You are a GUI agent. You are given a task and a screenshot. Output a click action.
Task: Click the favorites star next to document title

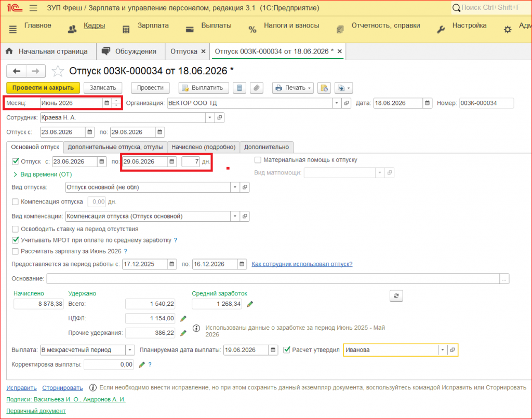click(58, 71)
